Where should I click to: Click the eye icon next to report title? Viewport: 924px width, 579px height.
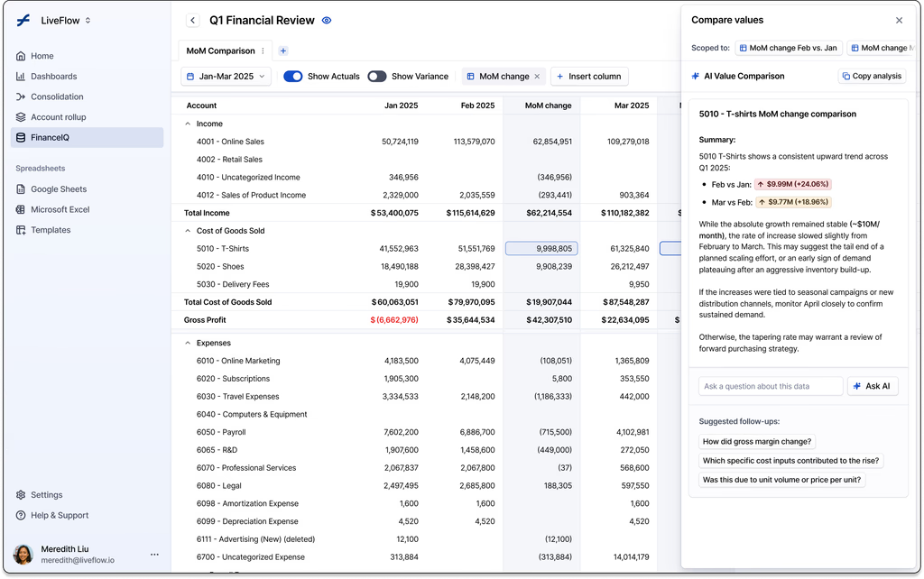click(x=327, y=20)
